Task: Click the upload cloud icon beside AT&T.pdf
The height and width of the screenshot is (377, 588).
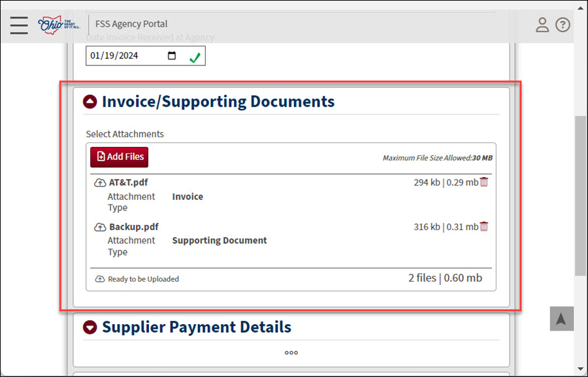Action: click(x=100, y=183)
